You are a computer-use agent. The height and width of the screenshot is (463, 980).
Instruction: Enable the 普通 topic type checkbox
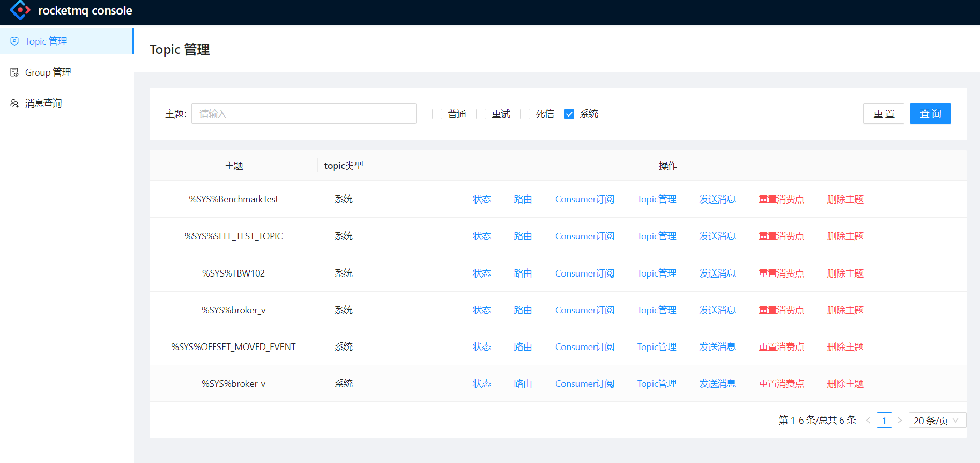click(x=437, y=114)
